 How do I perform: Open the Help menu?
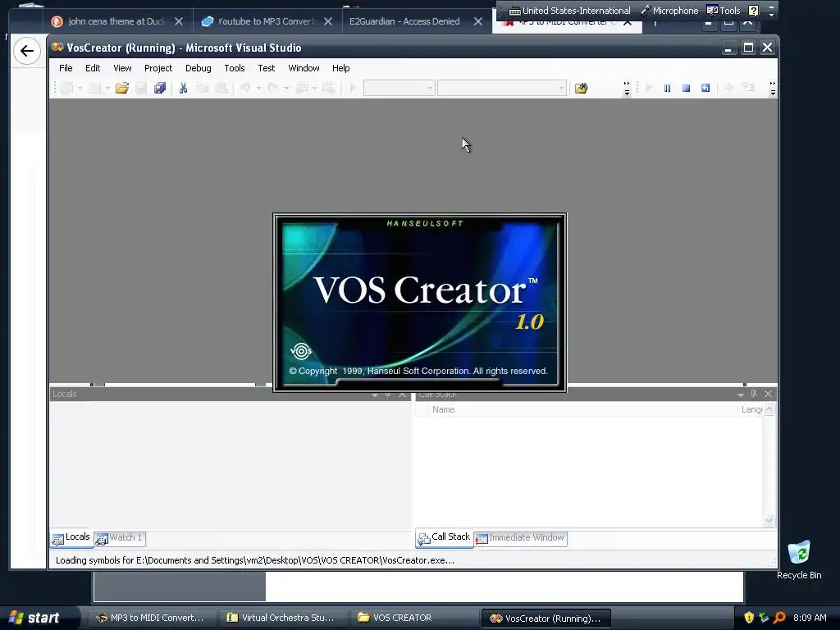pos(340,68)
